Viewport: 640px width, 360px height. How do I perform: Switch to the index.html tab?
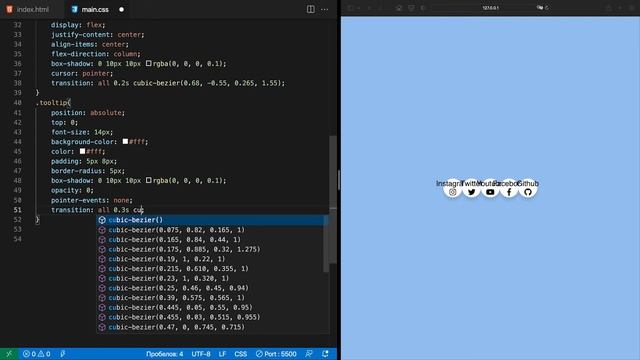(27, 9)
